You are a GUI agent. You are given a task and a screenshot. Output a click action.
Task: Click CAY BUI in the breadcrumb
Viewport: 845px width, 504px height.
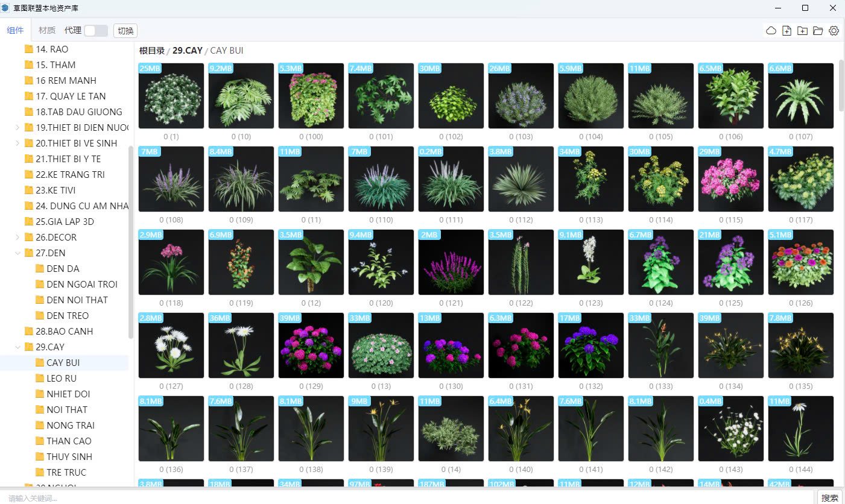(227, 51)
